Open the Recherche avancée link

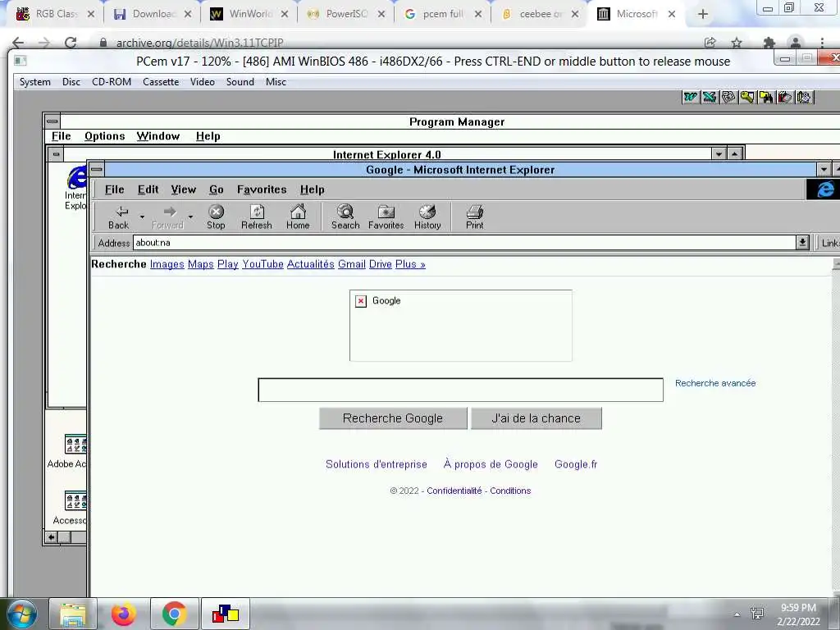tap(715, 383)
